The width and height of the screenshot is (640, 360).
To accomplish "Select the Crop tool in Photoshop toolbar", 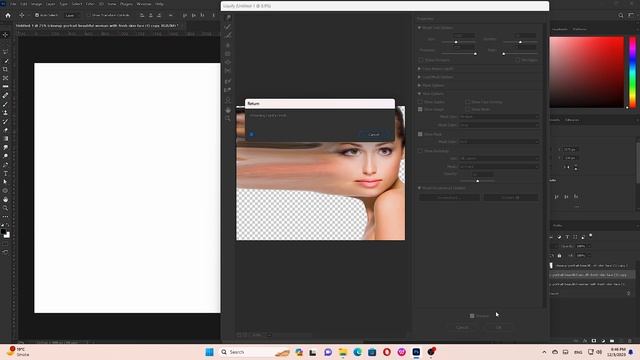I will (x=5, y=69).
